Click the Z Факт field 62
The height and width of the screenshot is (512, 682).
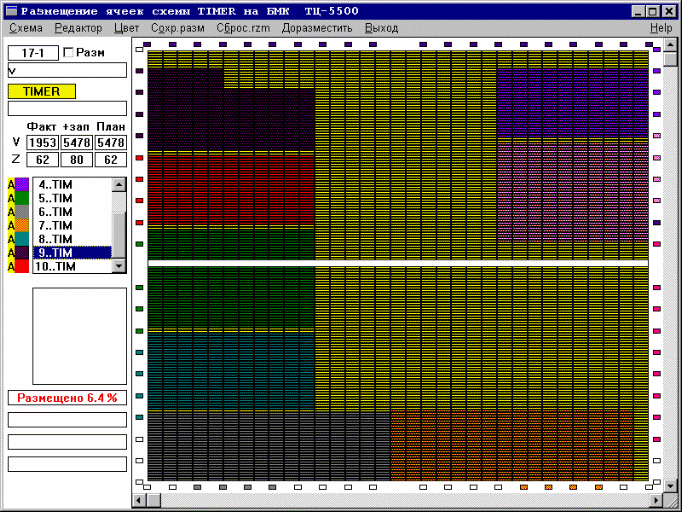[43, 160]
